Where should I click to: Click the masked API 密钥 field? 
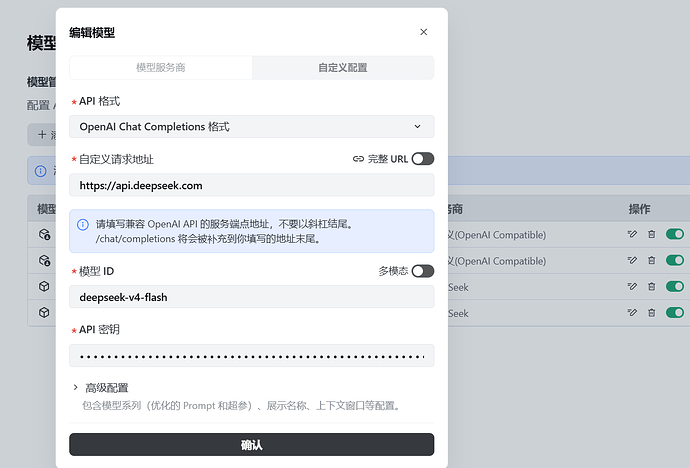pyautogui.click(x=251, y=355)
